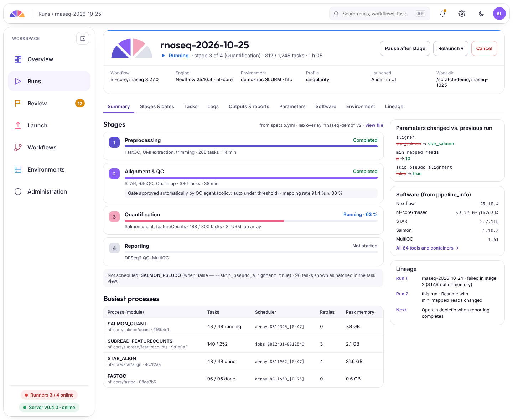Click jobs 8812401-8812540 scheduler cell

click(279, 344)
